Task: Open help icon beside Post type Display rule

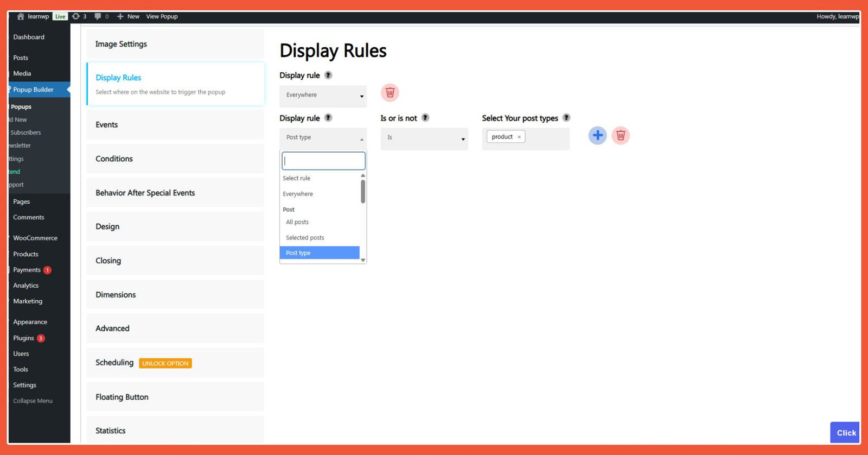Action: (x=328, y=118)
